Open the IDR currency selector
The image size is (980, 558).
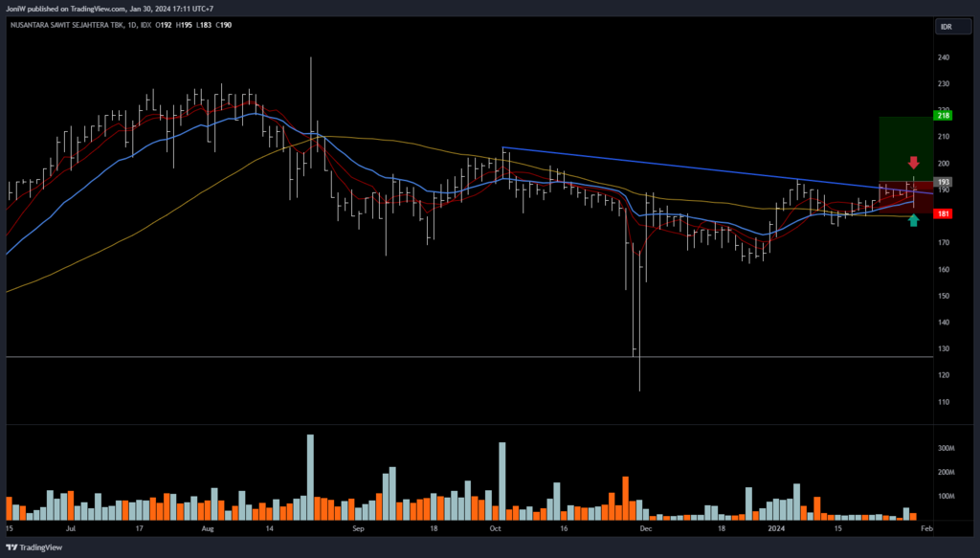tap(947, 27)
